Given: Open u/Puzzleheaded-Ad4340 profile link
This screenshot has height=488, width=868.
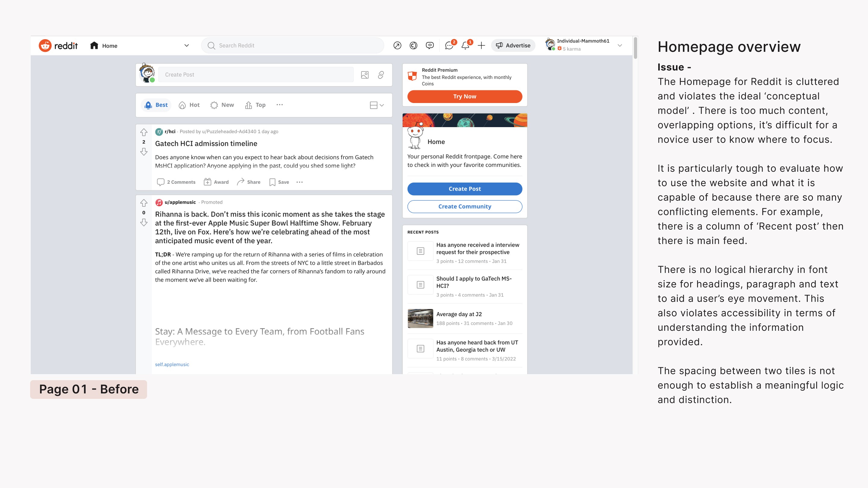Looking at the screenshot, I should coord(229,132).
